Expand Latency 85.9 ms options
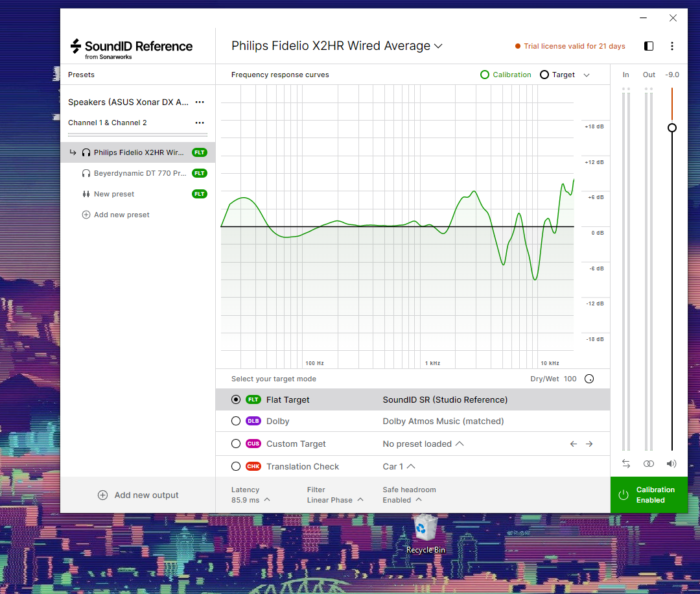 coord(250,500)
